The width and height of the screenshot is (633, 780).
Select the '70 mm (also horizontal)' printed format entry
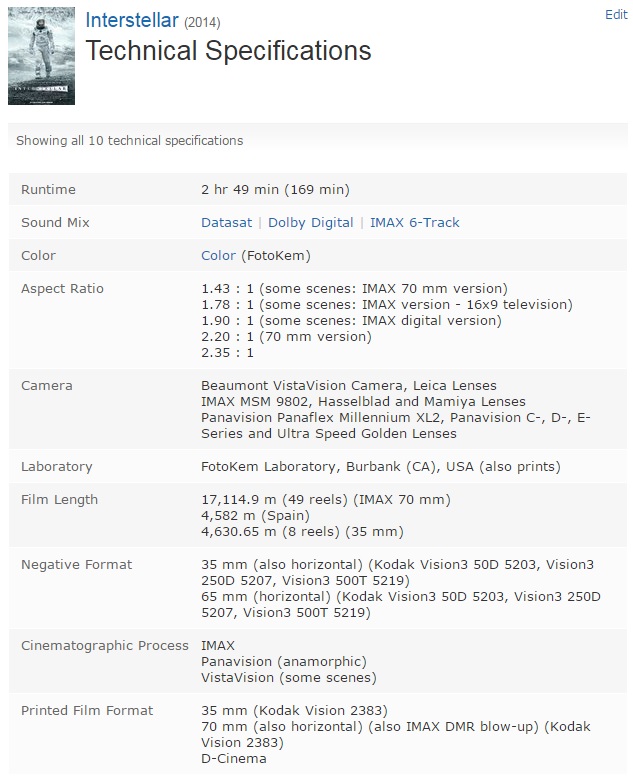point(396,734)
